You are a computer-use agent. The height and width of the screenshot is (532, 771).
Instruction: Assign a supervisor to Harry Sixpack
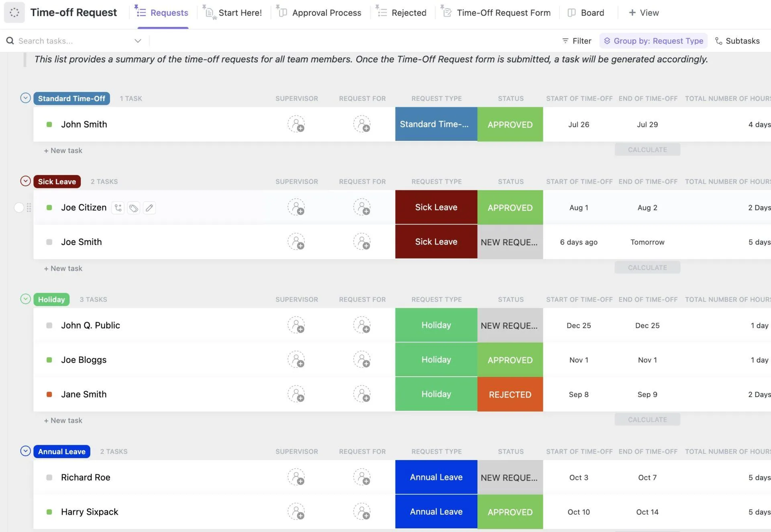(296, 512)
